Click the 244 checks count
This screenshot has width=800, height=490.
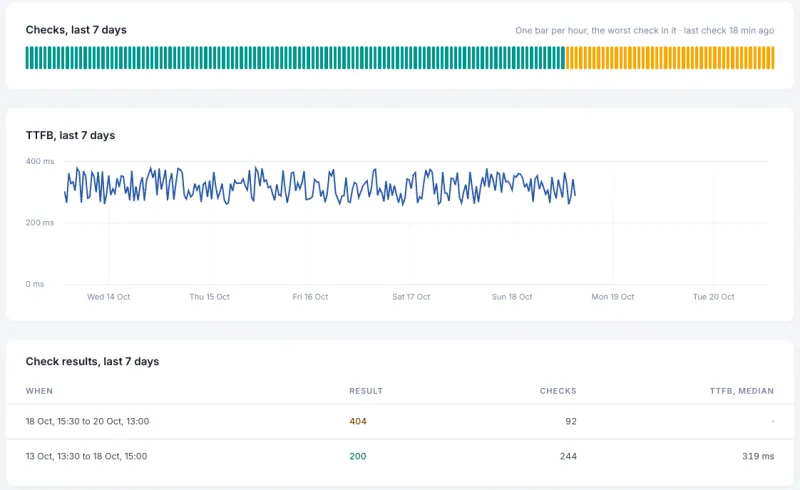pos(568,456)
